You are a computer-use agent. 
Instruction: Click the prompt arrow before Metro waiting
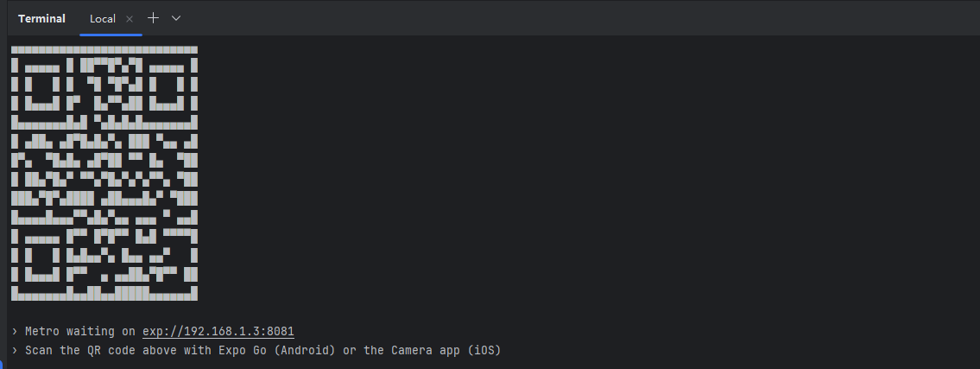click(15, 332)
